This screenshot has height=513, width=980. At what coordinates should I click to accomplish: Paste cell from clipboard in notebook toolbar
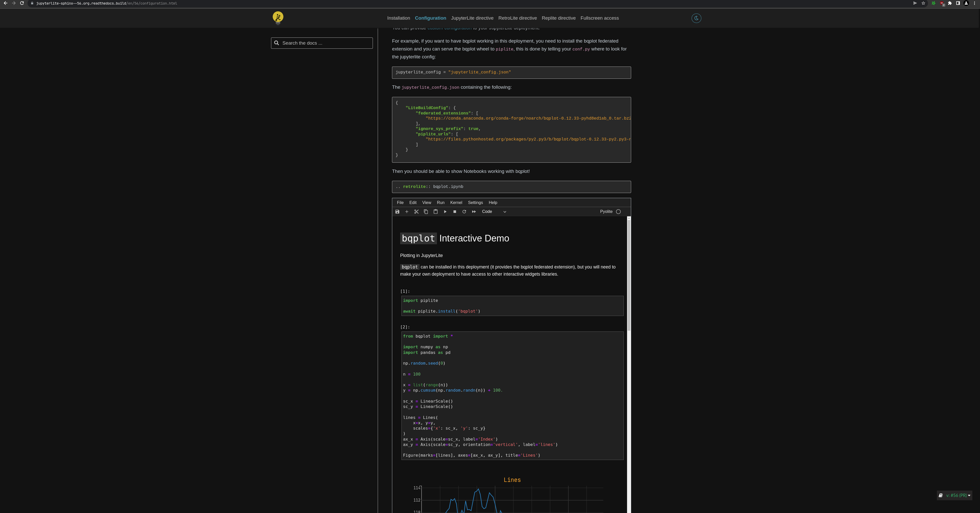pyautogui.click(x=436, y=212)
